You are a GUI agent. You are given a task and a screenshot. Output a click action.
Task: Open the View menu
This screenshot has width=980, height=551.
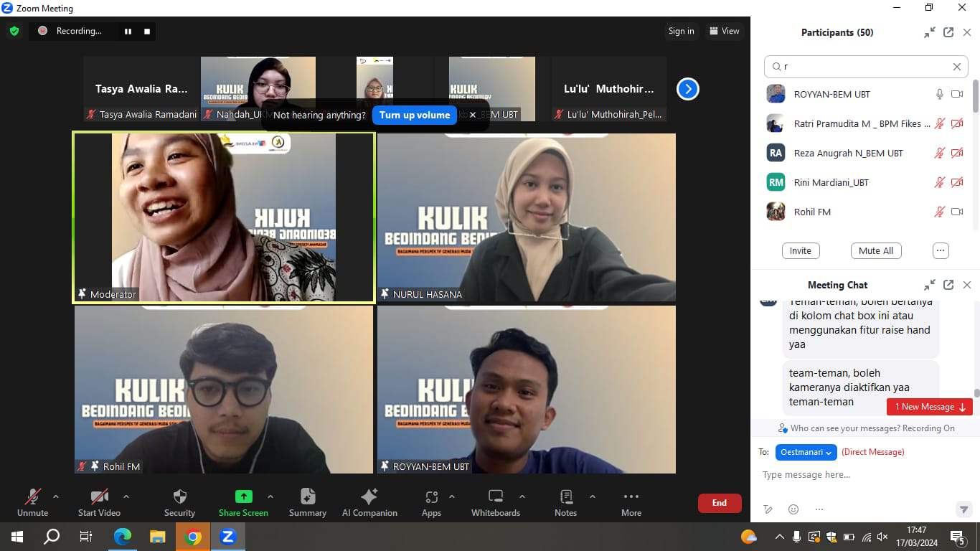coord(724,31)
